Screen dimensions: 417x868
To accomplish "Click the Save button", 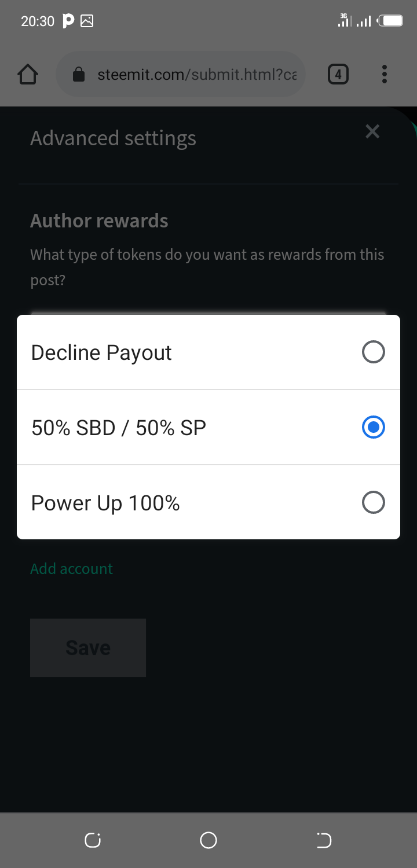I will (x=88, y=648).
